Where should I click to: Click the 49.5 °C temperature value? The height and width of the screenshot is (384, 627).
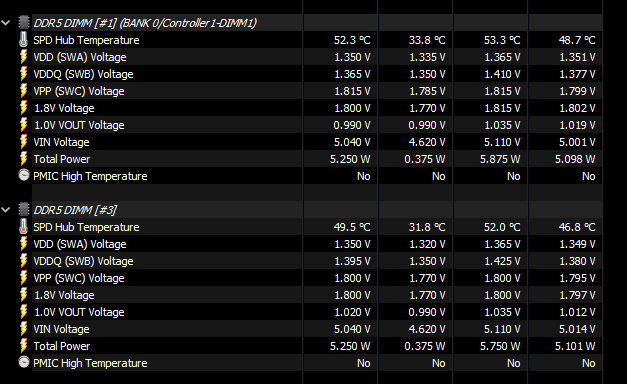click(352, 227)
